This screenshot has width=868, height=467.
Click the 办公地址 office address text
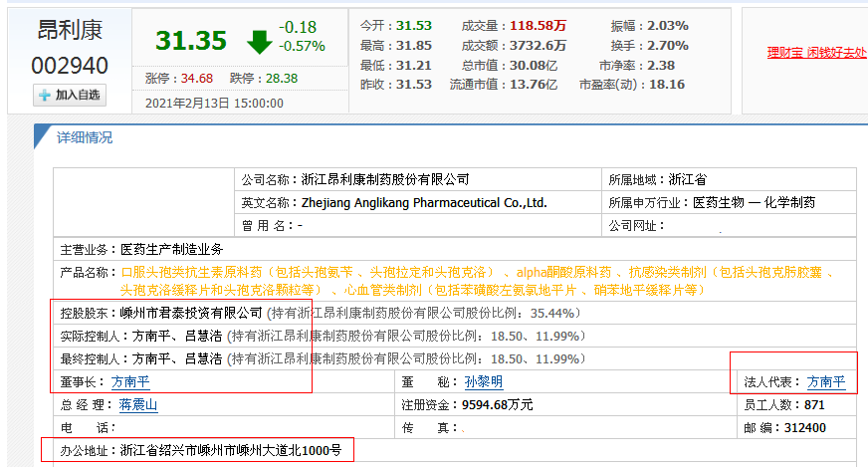click(230, 451)
